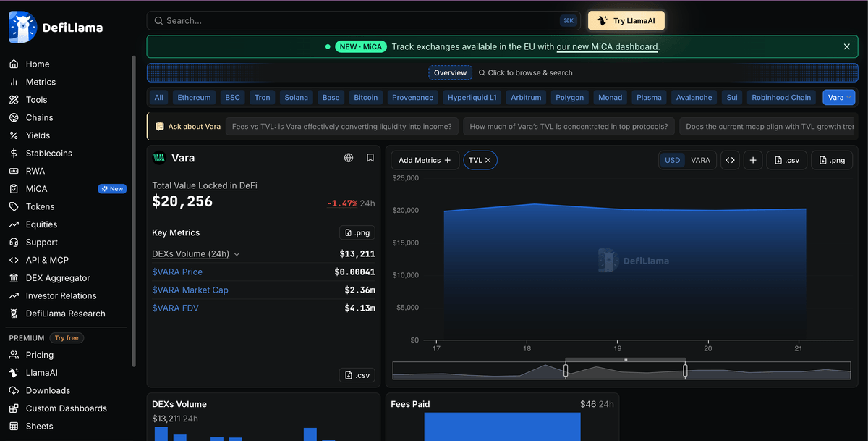
Task: Select the Avalanche chain filter
Action: click(x=694, y=97)
